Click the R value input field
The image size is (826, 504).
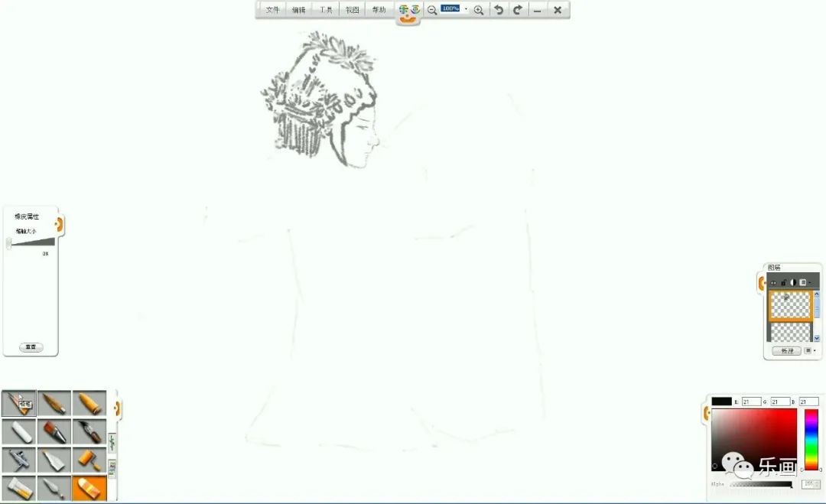pyautogui.click(x=751, y=402)
